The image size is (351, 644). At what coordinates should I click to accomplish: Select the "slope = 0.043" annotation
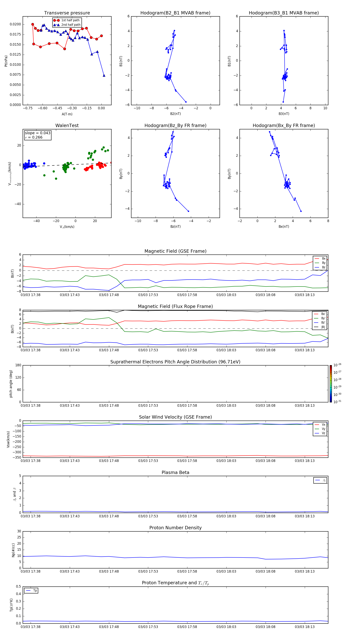click(38, 133)
